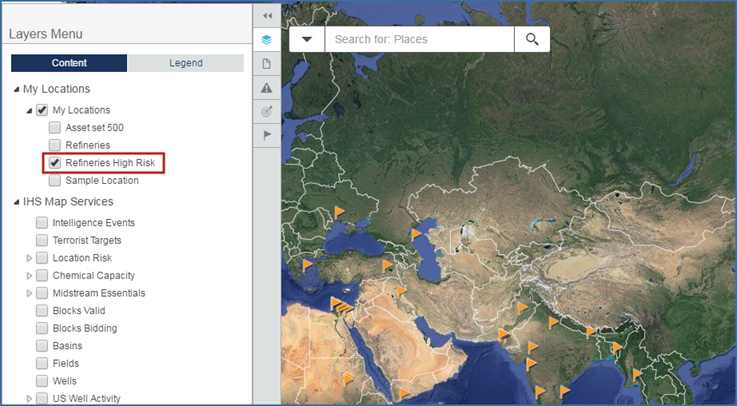The width and height of the screenshot is (737, 406).
Task: Focus the Search for: Places field
Action: [x=419, y=39]
